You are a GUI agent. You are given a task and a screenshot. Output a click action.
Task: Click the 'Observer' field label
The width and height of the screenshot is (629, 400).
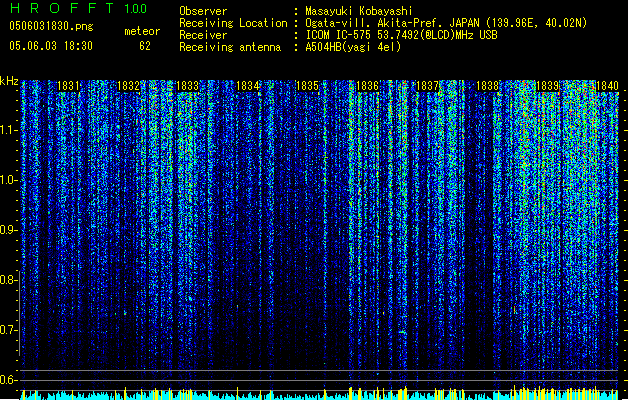pyautogui.click(x=203, y=11)
